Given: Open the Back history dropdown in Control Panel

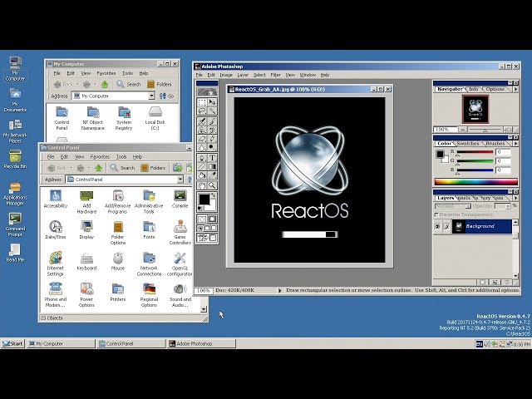Looking at the screenshot, I should (71, 168).
